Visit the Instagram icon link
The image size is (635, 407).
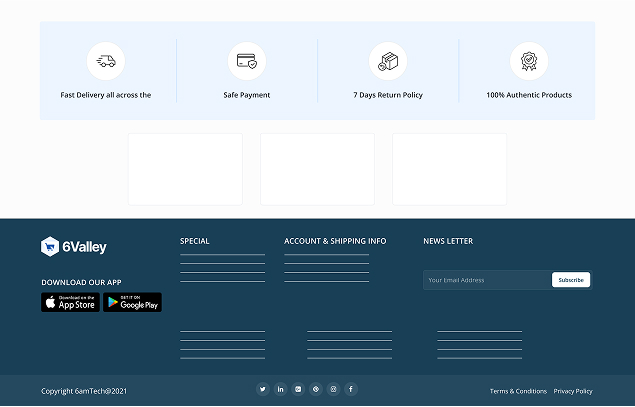(334, 389)
